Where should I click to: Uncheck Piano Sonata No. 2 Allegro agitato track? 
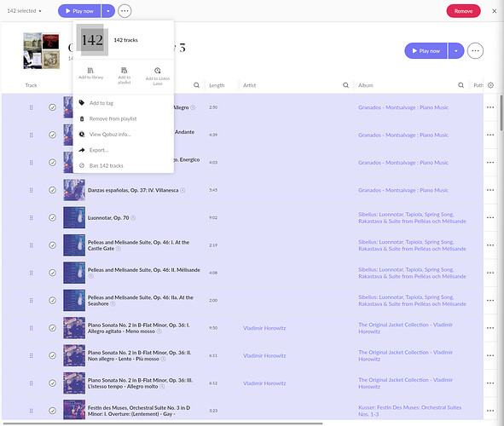(52, 328)
